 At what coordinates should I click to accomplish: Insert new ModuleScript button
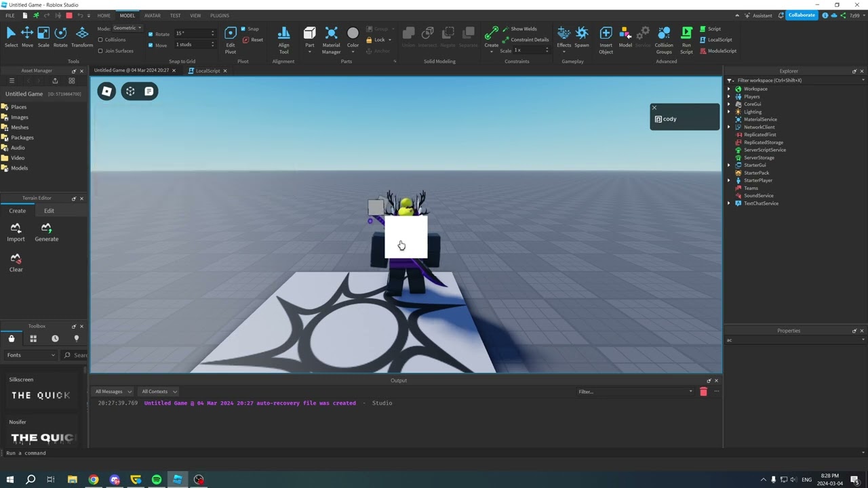click(717, 50)
